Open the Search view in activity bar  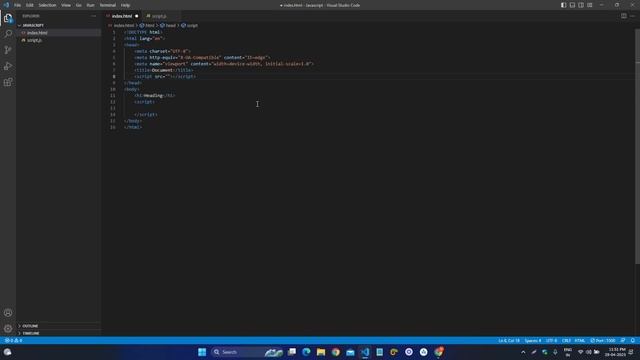[8, 34]
